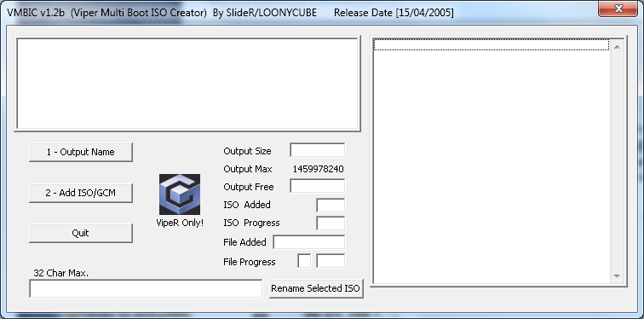Click the Output Max label
644x319 pixels.
248,169
